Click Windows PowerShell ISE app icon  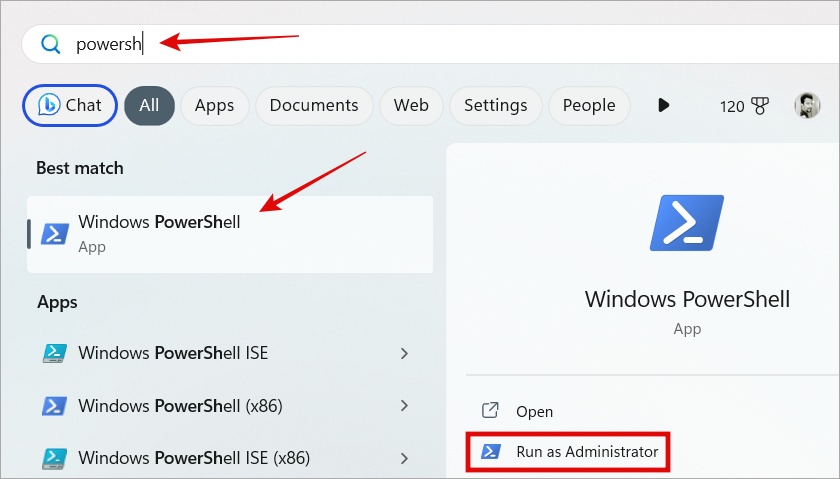54,353
